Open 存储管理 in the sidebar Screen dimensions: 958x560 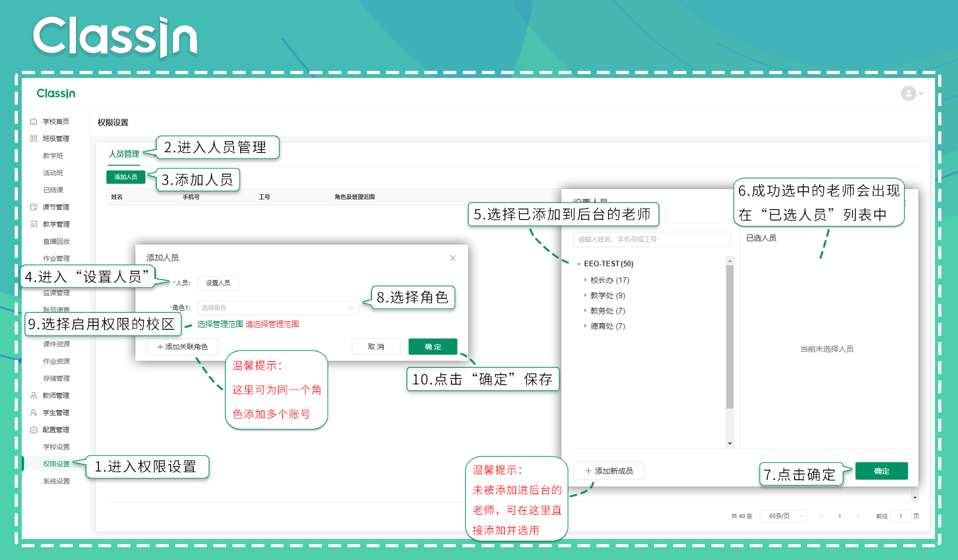56,379
